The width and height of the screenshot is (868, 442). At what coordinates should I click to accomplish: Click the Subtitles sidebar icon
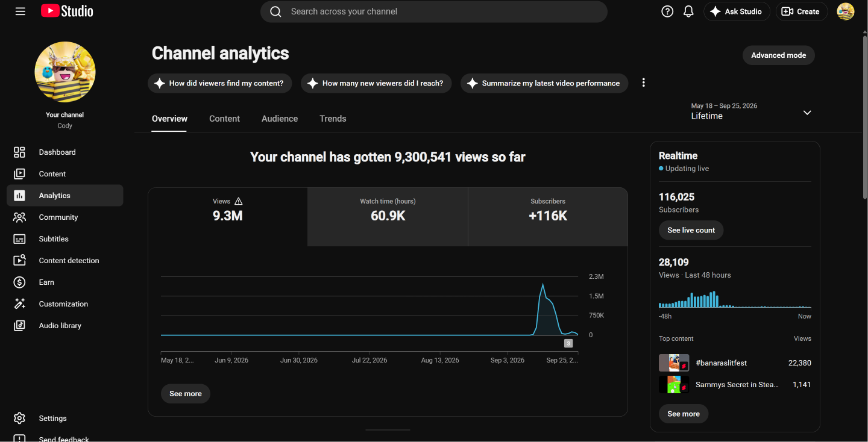pos(19,239)
